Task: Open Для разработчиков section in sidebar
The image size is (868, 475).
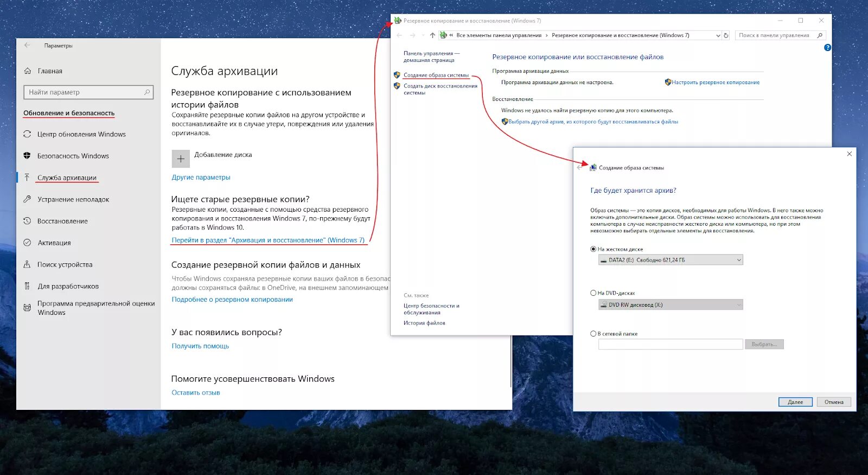Action: (x=68, y=286)
